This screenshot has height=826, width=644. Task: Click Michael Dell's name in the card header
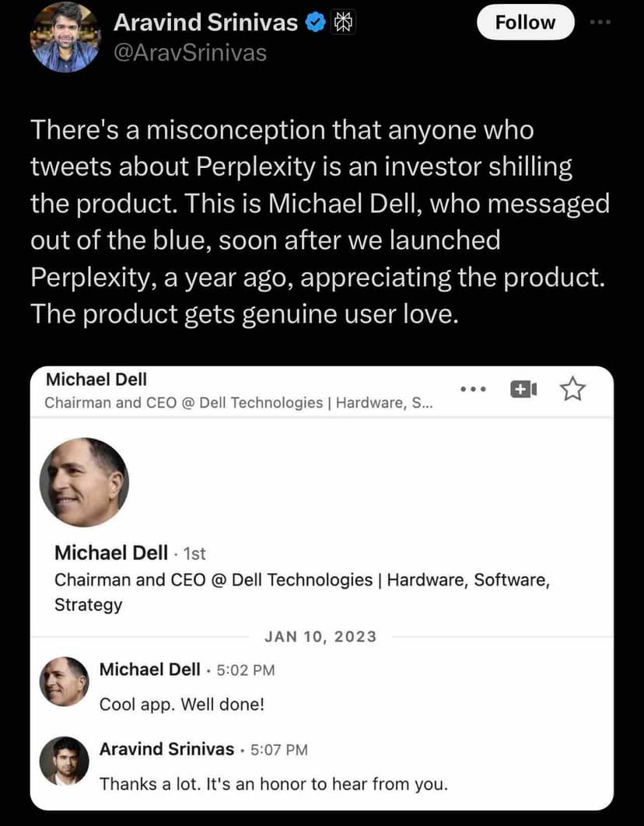[x=96, y=380]
